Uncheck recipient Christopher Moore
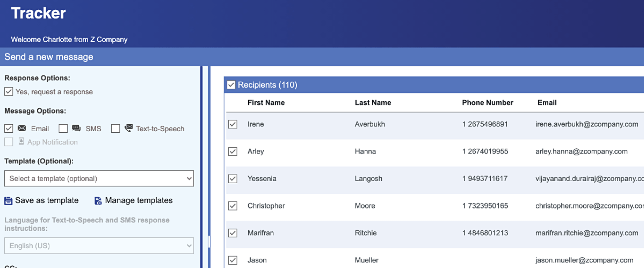The height and width of the screenshot is (268, 644). [233, 206]
